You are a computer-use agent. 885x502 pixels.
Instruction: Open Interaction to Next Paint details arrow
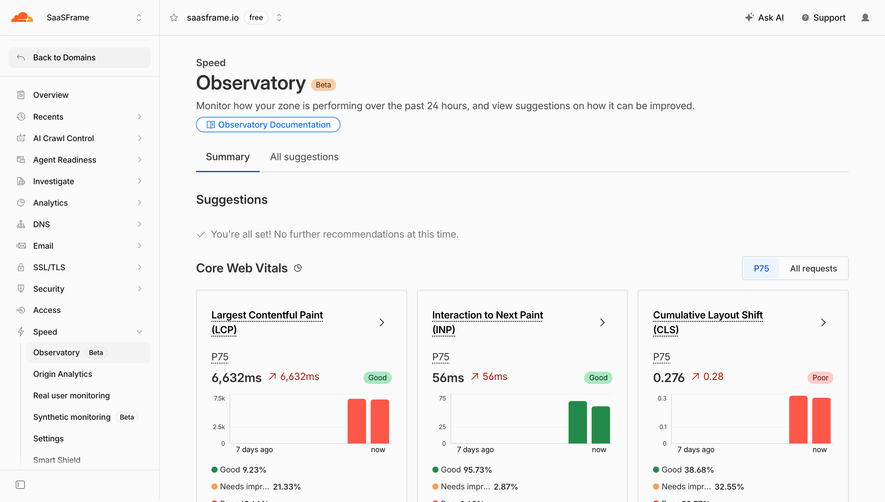pos(602,322)
